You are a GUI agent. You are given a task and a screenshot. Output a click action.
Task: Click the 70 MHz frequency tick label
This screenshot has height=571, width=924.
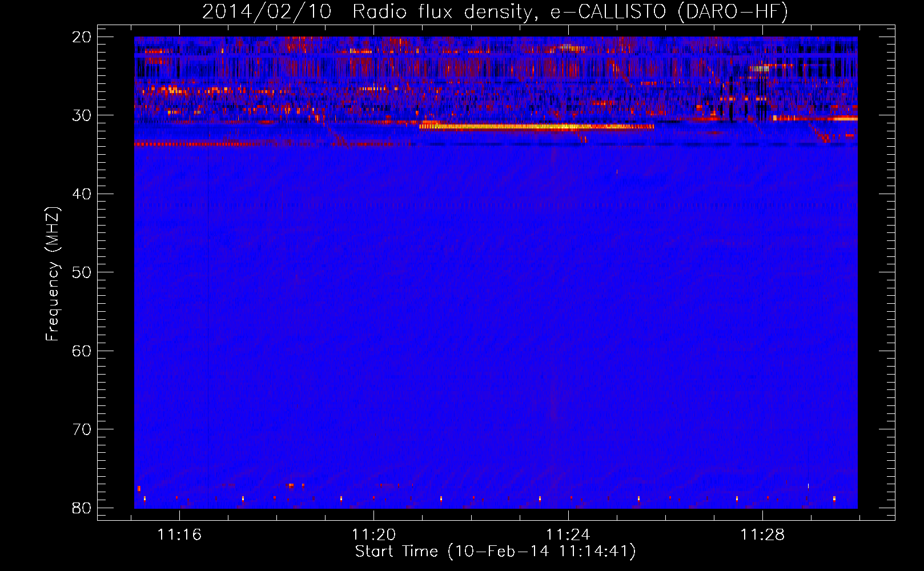coord(82,429)
